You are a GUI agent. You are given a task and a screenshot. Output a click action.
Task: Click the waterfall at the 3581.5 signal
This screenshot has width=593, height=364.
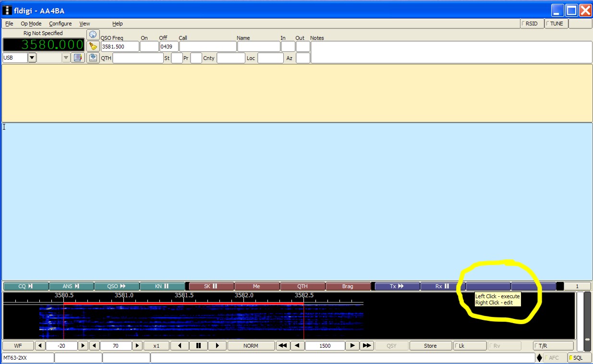(184, 322)
